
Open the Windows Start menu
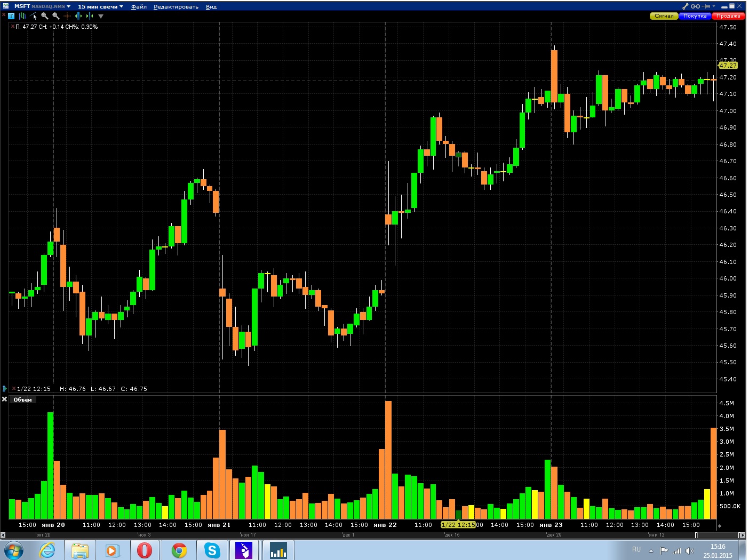(x=13, y=550)
